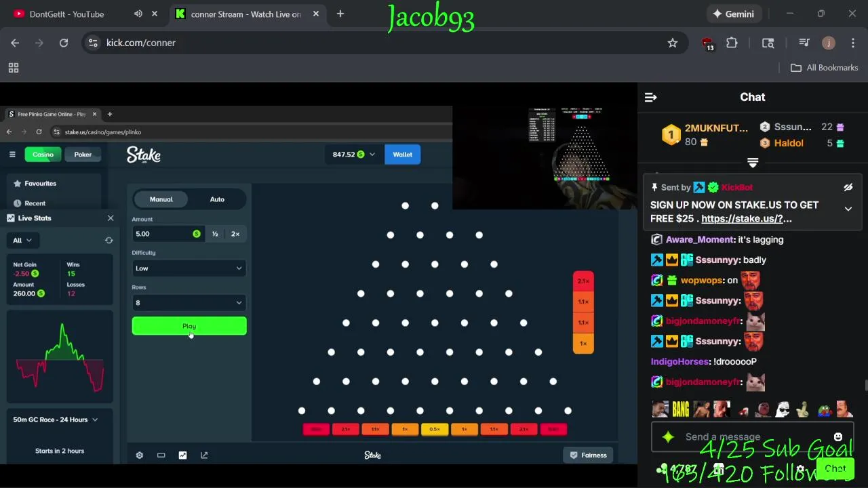
Task: Double the bet with 2× button
Action: pyautogui.click(x=235, y=234)
